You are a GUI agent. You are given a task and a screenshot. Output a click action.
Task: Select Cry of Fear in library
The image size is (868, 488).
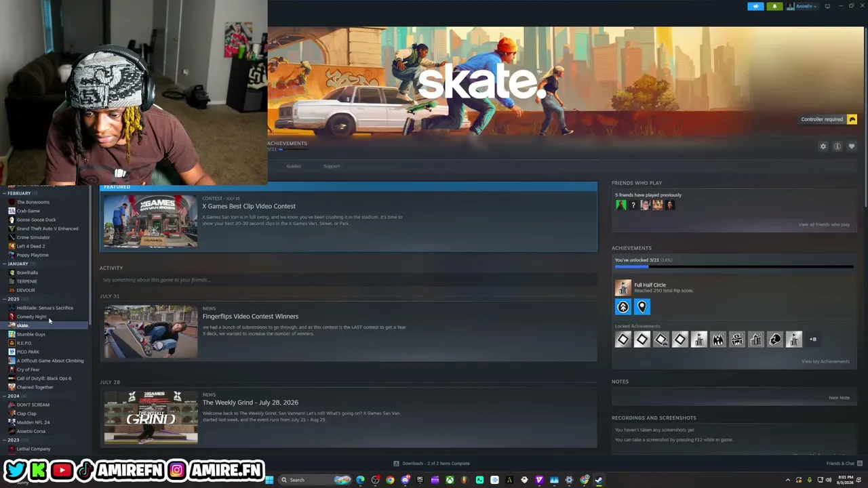click(28, 369)
